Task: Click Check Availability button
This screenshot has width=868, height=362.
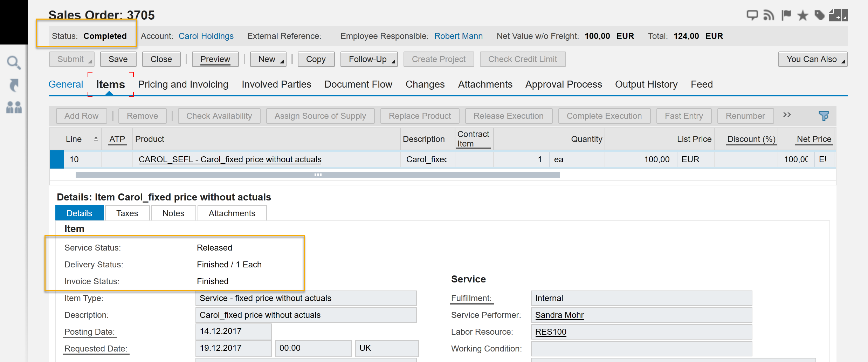Action: [219, 116]
